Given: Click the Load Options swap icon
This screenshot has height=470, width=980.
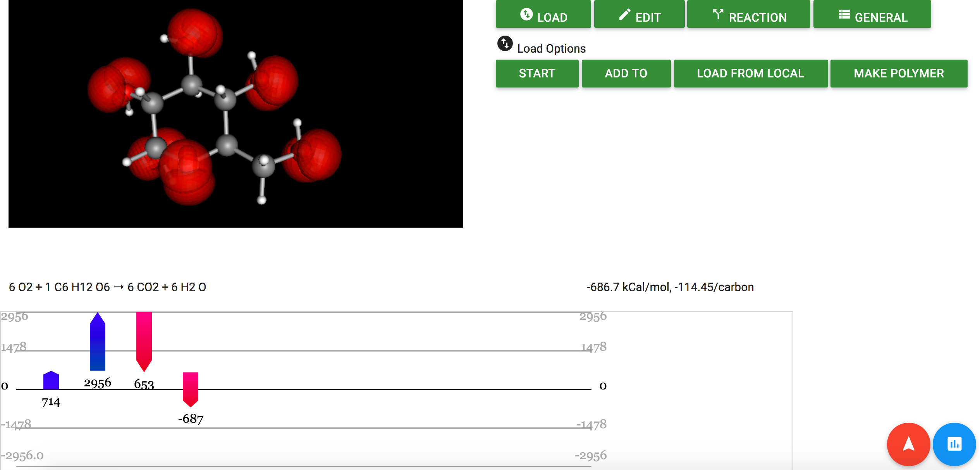Looking at the screenshot, I should 505,43.
